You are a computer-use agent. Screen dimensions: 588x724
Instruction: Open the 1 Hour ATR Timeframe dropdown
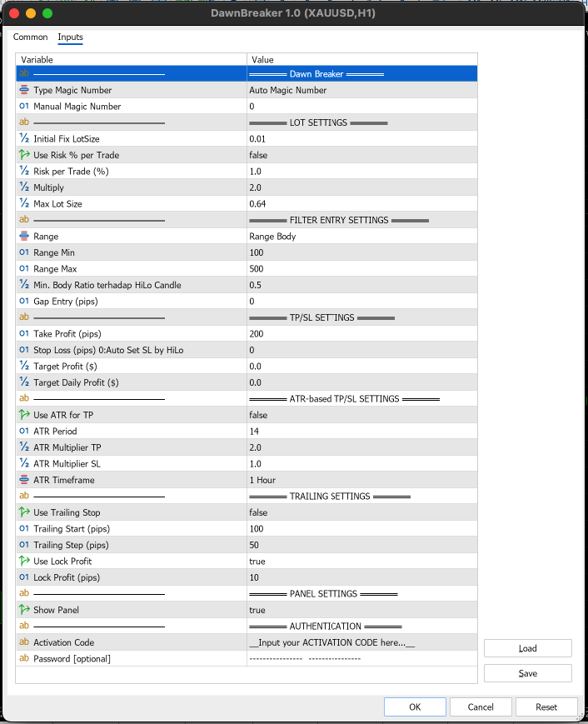click(x=361, y=480)
